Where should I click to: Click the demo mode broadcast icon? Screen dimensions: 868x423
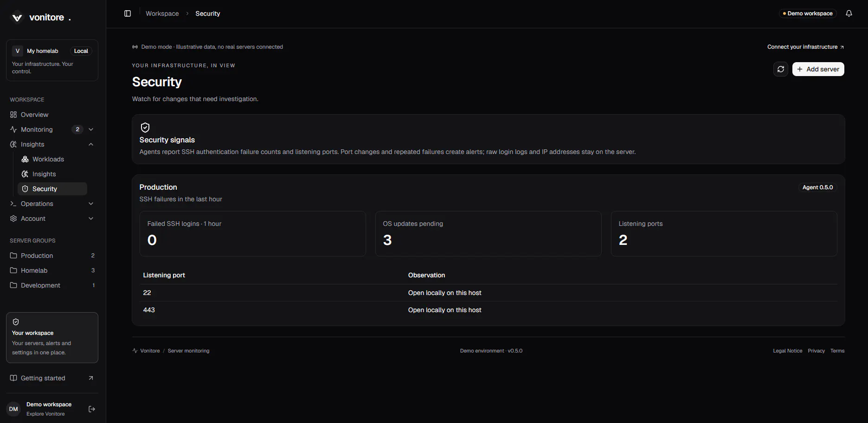135,47
